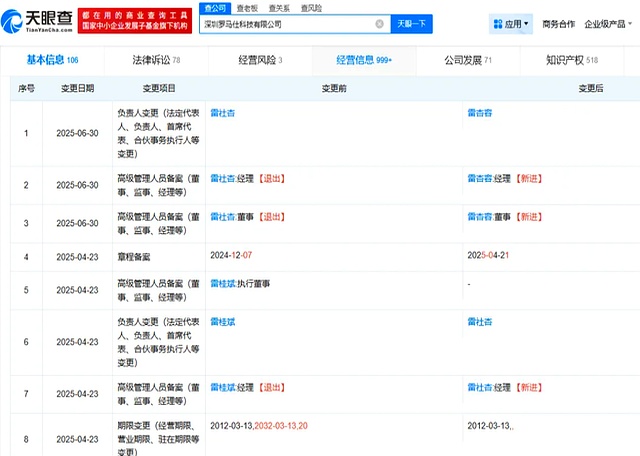Click the 高级管理人员备案 item text in row 5

click(x=158, y=290)
